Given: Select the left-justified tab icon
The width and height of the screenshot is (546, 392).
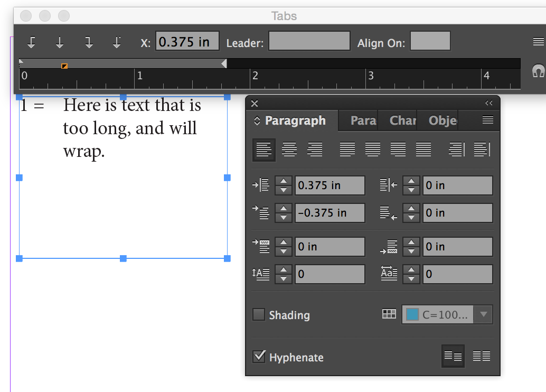Looking at the screenshot, I should click(31, 42).
